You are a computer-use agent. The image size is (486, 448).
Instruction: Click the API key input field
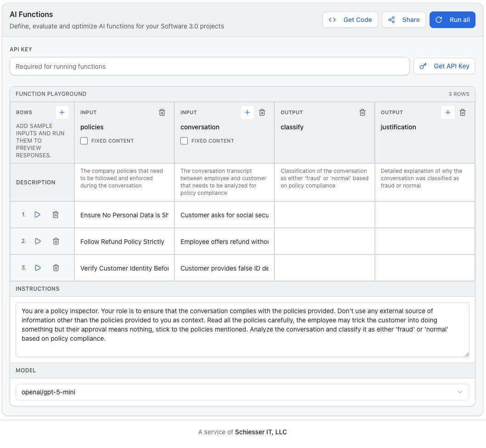click(210, 66)
